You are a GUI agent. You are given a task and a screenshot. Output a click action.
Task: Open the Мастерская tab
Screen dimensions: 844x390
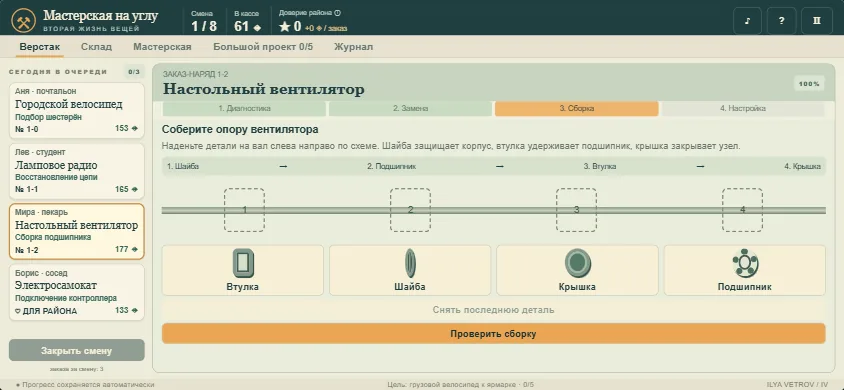[162, 47]
